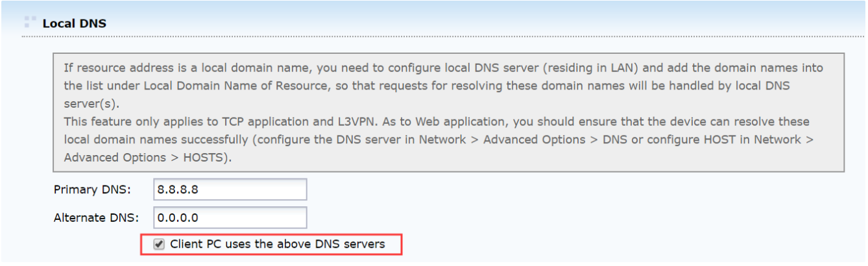
Task: Click the Primary DNS input field
Action: [x=229, y=189]
